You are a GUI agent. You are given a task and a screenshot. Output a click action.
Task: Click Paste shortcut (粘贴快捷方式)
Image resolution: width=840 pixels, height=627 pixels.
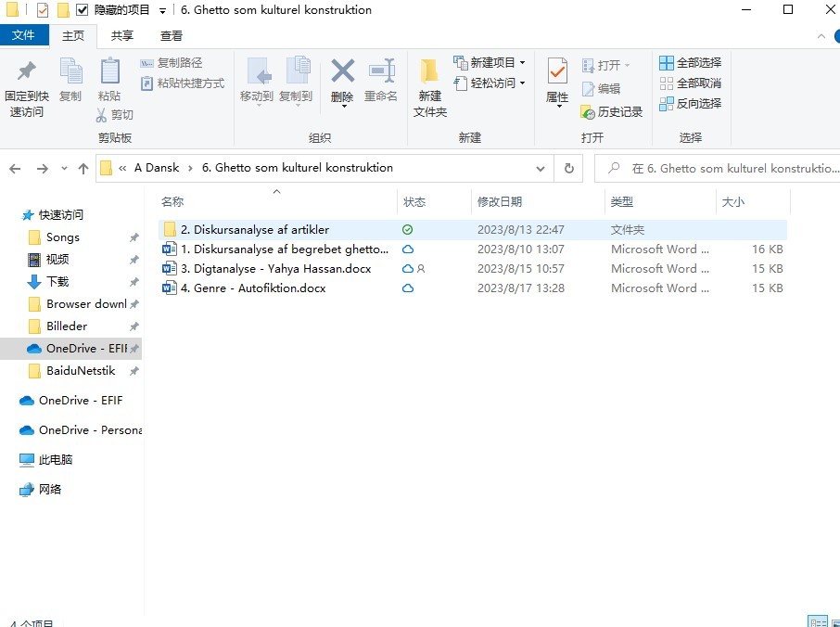[183, 83]
